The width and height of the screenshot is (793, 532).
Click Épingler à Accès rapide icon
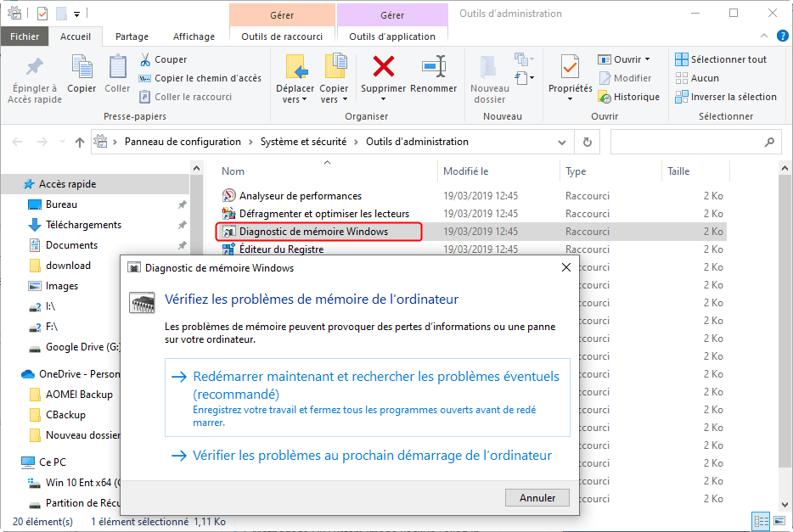pyautogui.click(x=35, y=68)
